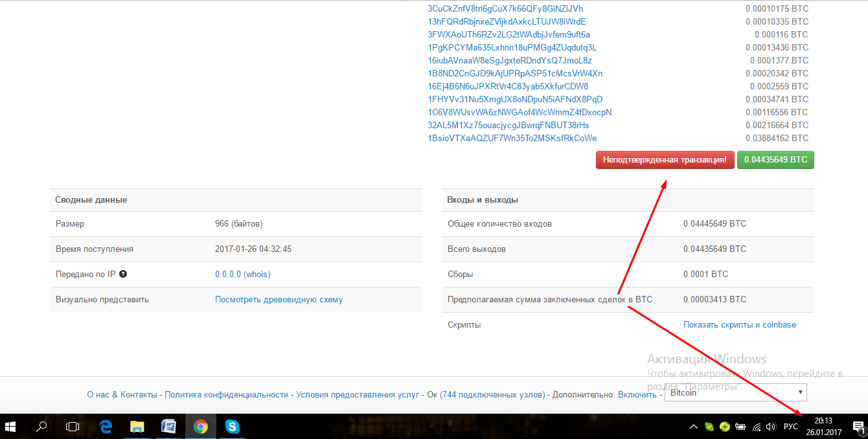Click the red Неподтвержденная транзакция button
The height and width of the screenshot is (439, 868).
pos(665,159)
